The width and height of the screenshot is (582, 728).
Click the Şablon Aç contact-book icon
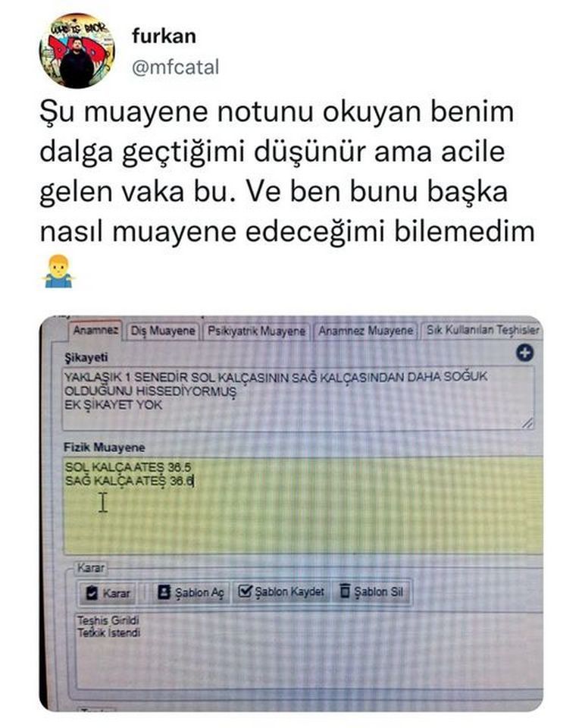coord(164,592)
